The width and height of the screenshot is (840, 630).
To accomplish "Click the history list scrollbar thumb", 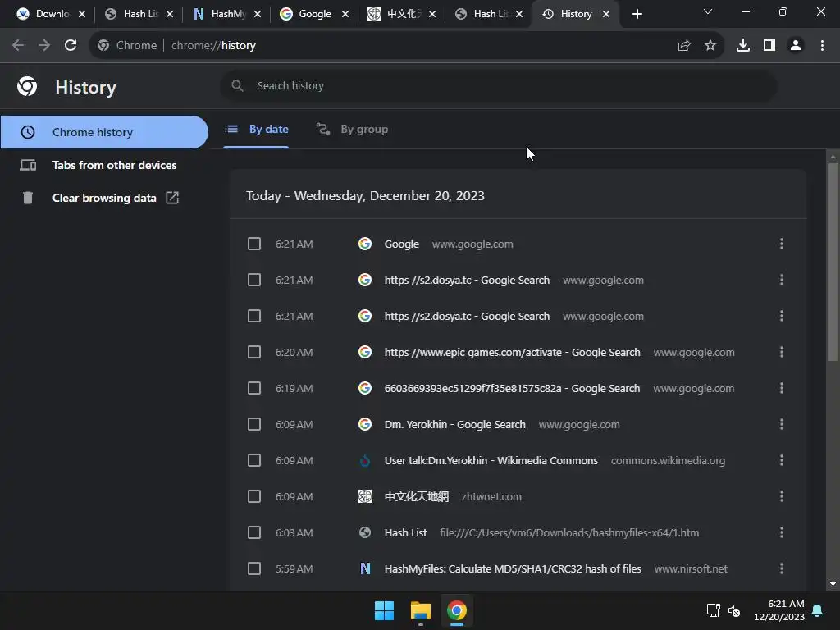I will coord(833,262).
